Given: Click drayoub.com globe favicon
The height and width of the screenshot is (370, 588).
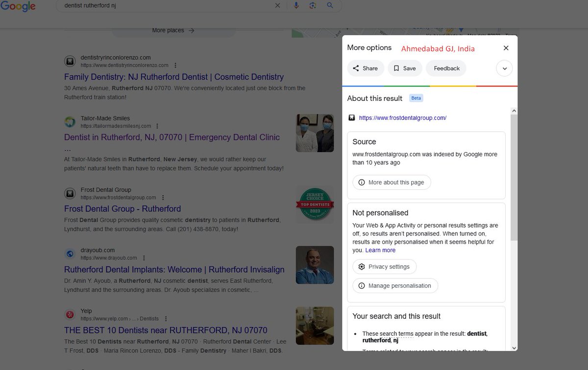Looking at the screenshot, I should [70, 254].
